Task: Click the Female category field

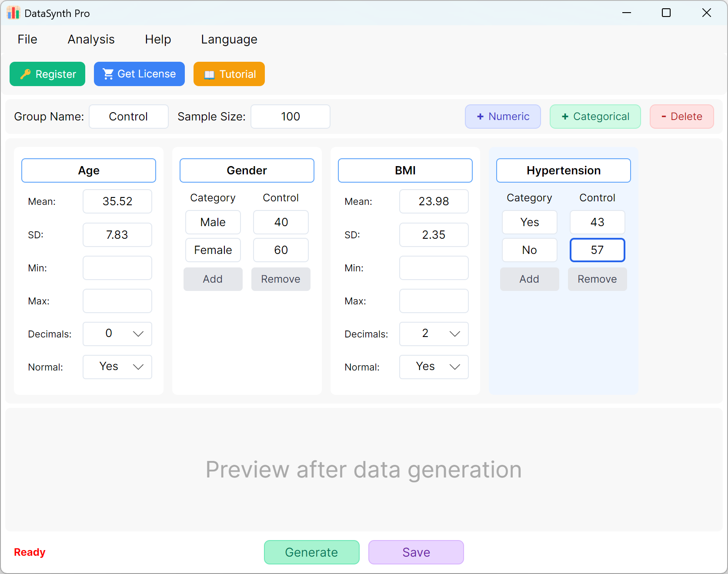Action: [213, 250]
